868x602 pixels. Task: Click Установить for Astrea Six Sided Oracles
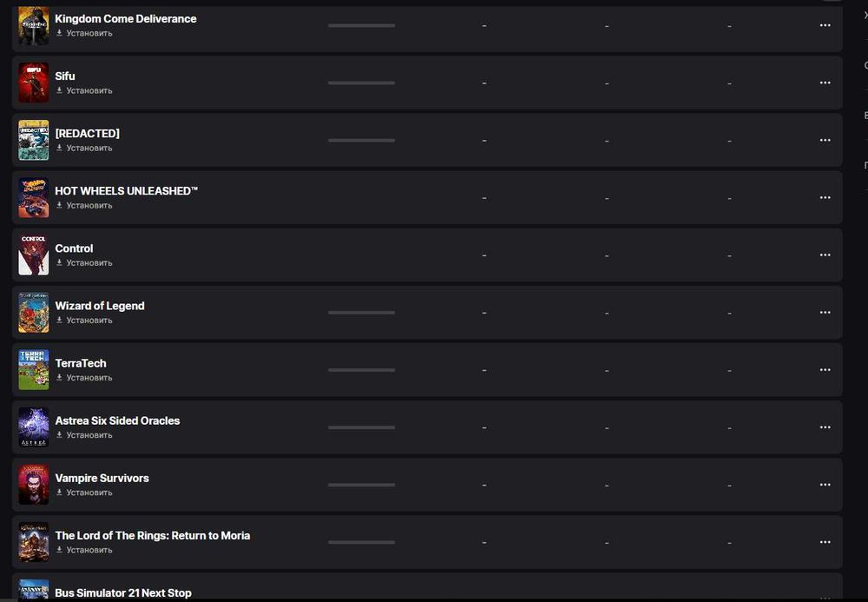tap(89, 434)
